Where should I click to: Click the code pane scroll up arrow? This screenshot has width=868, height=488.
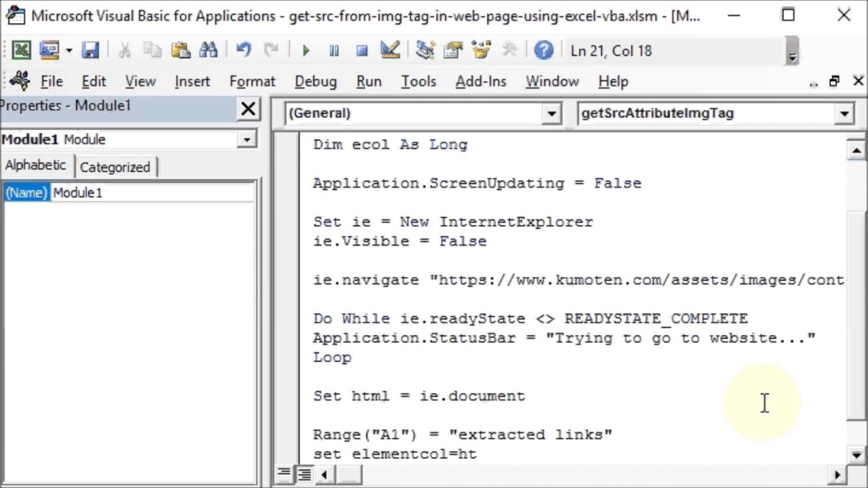[856, 150]
